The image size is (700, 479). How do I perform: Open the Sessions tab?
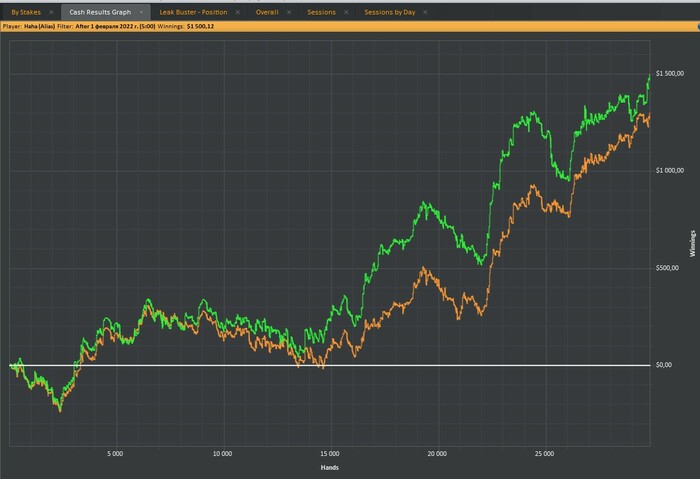(x=321, y=12)
